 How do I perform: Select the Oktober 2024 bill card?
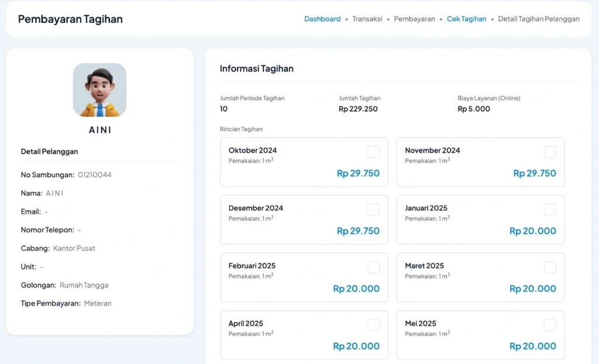[304, 162]
